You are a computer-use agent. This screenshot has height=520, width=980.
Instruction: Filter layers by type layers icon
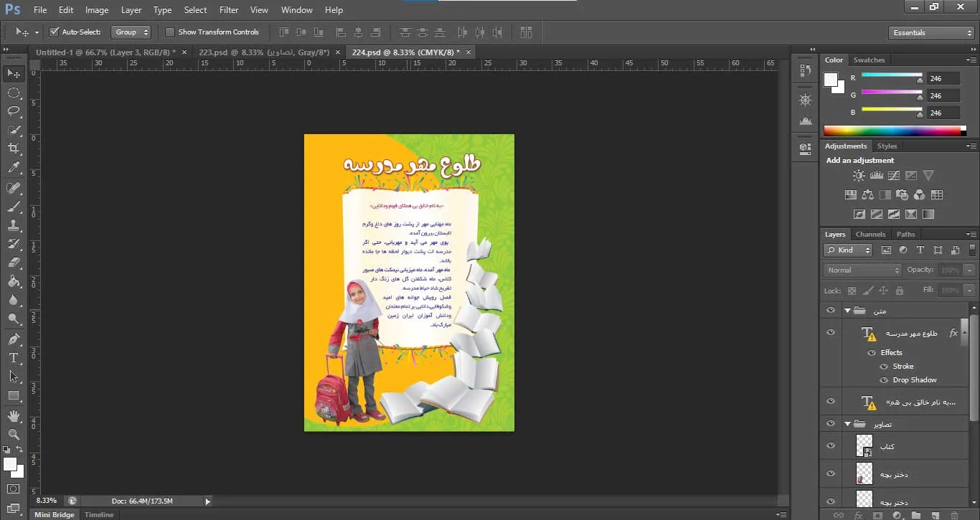(920, 250)
